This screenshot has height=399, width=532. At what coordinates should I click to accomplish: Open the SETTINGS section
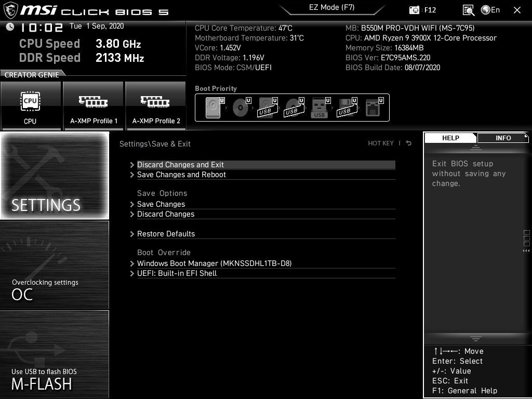point(55,176)
